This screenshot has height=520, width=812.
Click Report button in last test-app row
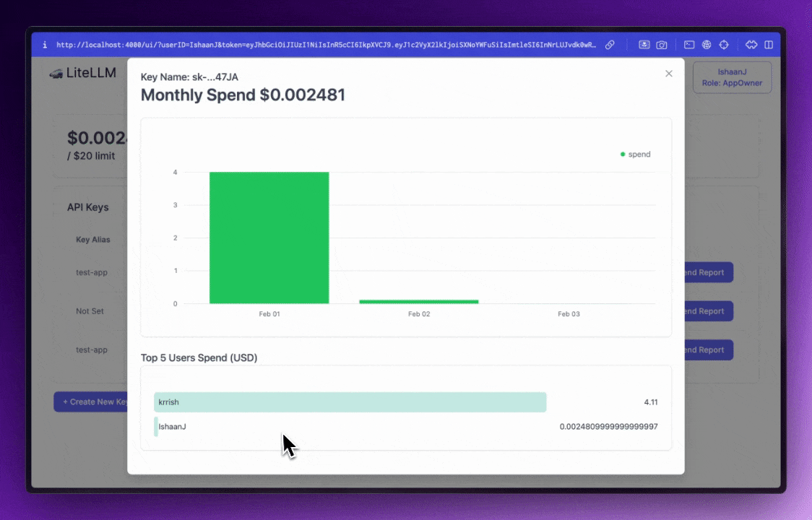[709, 350]
